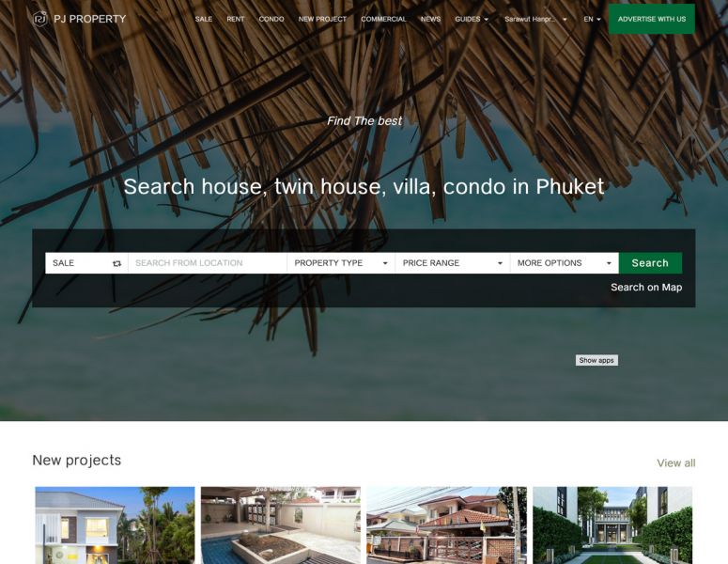Click the Advertise With Us button
The image size is (728, 564).
click(x=651, y=19)
